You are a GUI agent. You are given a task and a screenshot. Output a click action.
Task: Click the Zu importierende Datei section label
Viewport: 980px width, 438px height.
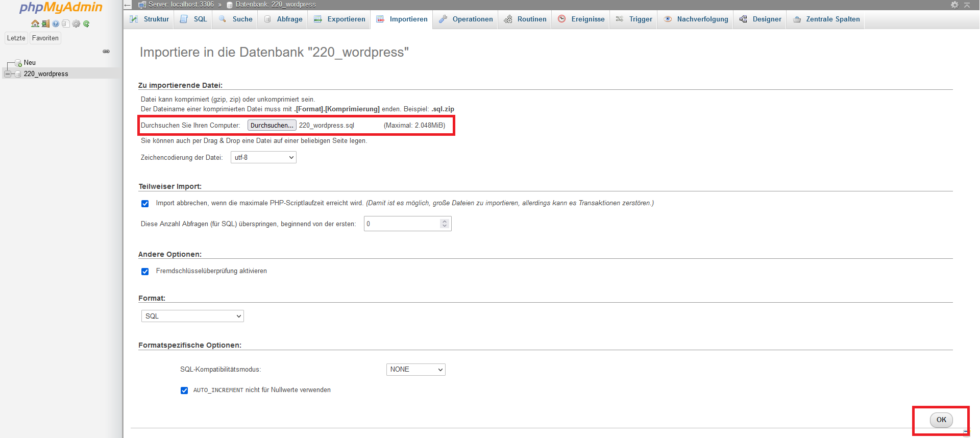(x=180, y=85)
